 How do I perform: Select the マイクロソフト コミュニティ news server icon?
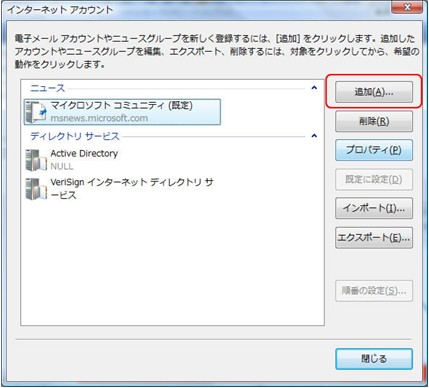[36, 112]
